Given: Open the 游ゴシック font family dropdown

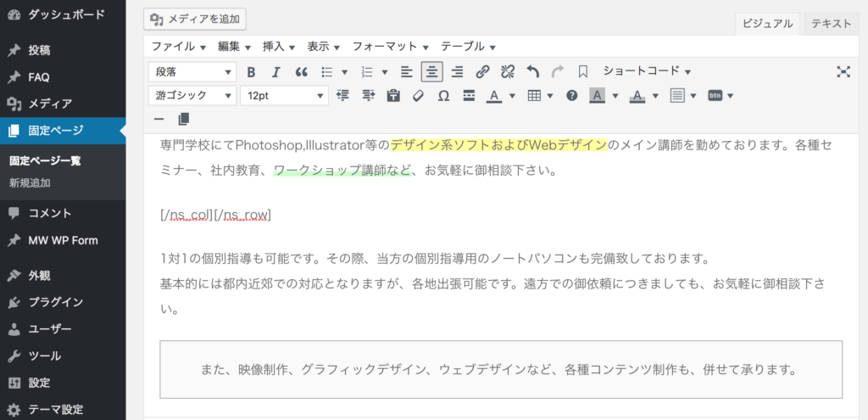Looking at the screenshot, I should (192, 96).
